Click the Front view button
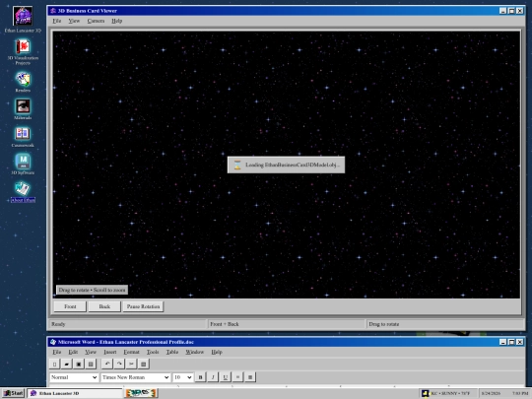 [x=70, y=306]
